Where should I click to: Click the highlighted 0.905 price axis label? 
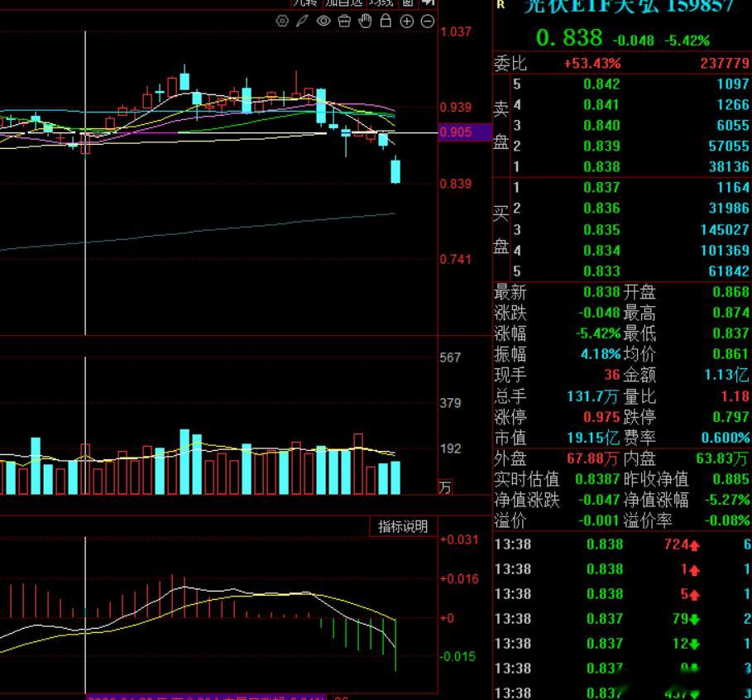click(x=465, y=132)
